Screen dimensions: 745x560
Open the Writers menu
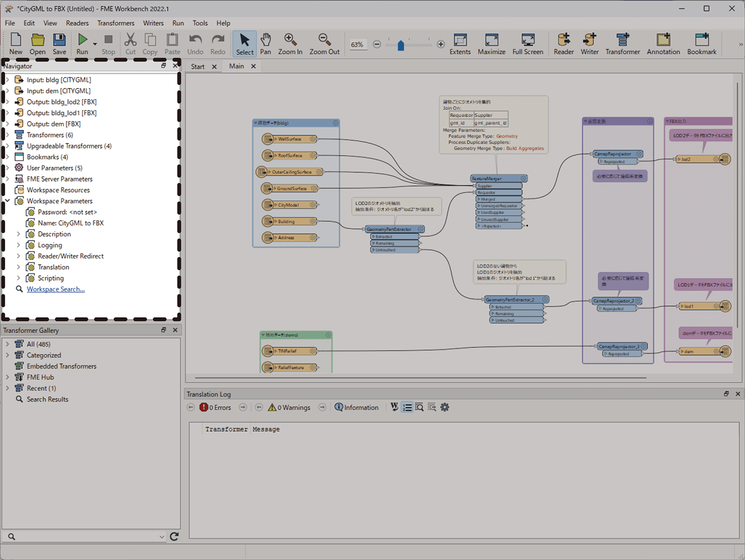pos(153,23)
